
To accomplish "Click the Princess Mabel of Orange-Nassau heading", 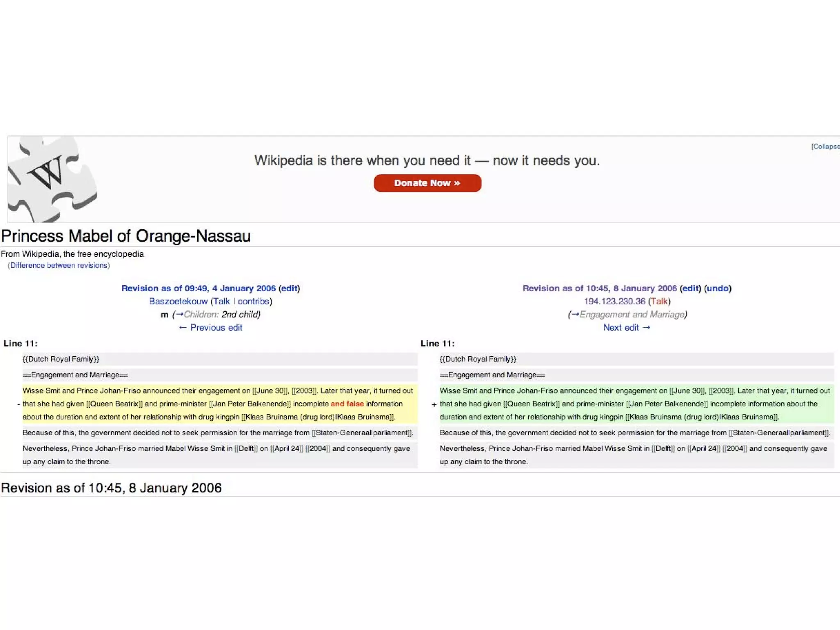I will pyautogui.click(x=126, y=236).
